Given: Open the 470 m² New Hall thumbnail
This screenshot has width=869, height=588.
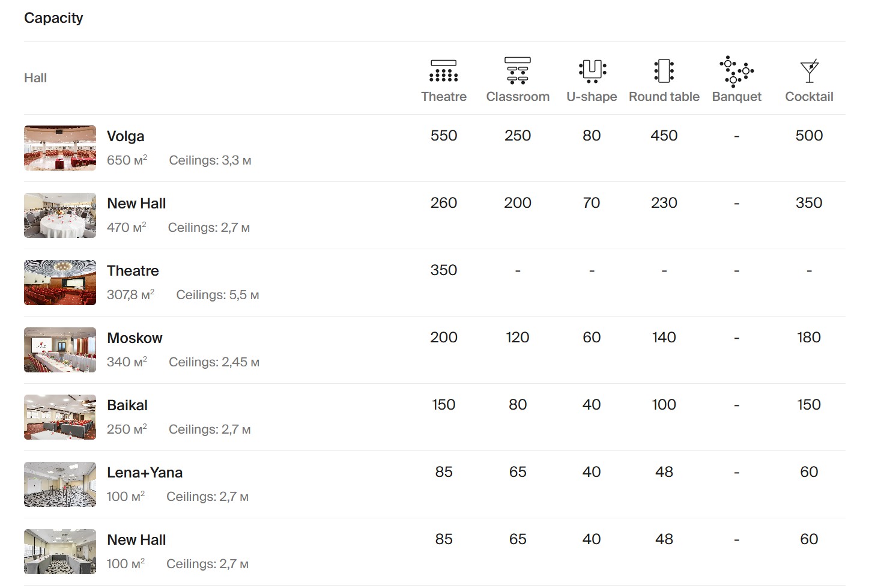Looking at the screenshot, I should click(x=60, y=215).
